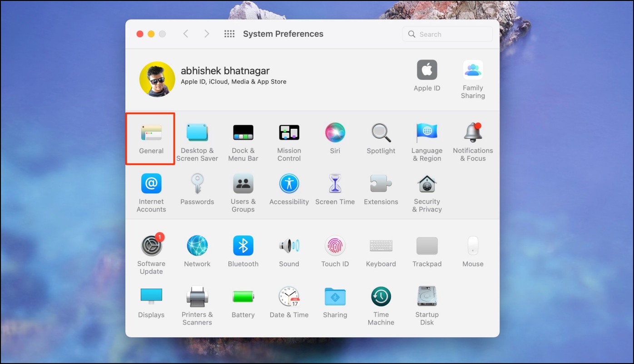Image resolution: width=634 pixels, height=364 pixels.
Task: Open the Passwords pane
Action: [x=197, y=190]
